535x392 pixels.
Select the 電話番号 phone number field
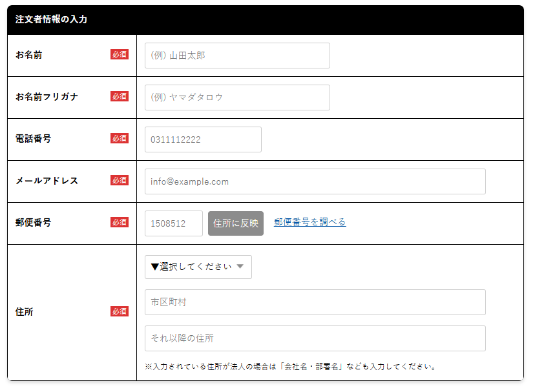click(x=203, y=139)
